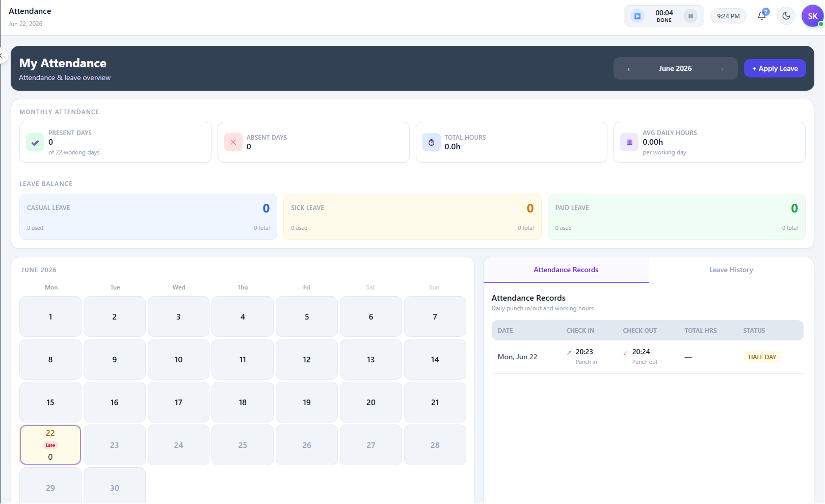Click the 00:04 DONE timer readout

pos(664,16)
